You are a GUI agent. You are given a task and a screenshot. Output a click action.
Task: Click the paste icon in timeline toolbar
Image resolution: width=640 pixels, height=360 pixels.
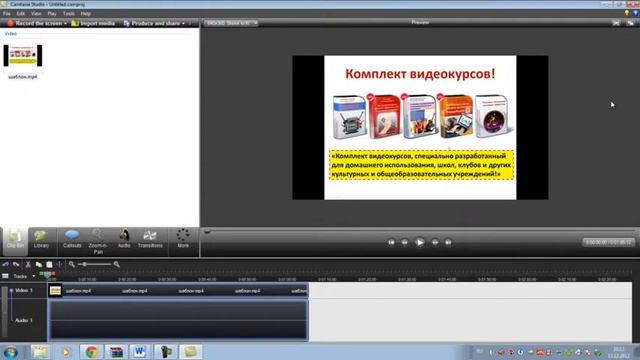click(x=49, y=264)
